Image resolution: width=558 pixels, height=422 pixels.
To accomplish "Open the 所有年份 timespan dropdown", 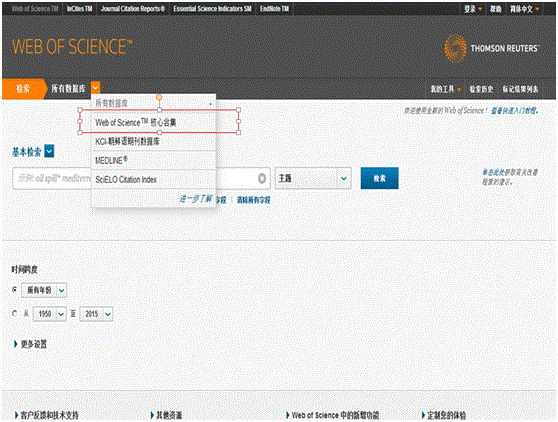I will coord(44,290).
